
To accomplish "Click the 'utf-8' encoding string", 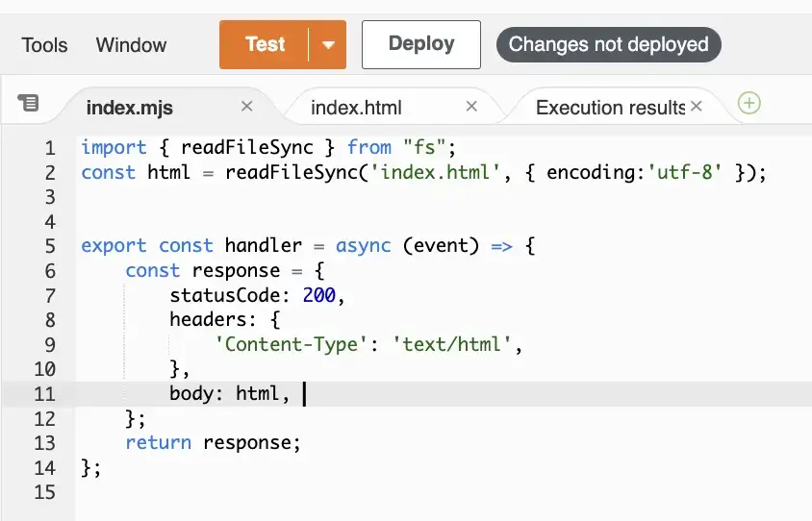I will tap(684, 172).
